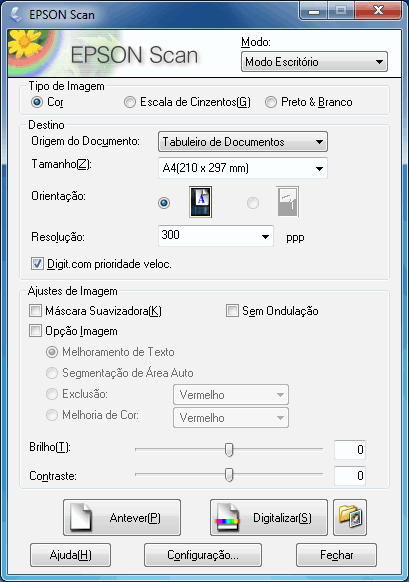Open the Tamanho A4 size dropdown

[243, 168]
